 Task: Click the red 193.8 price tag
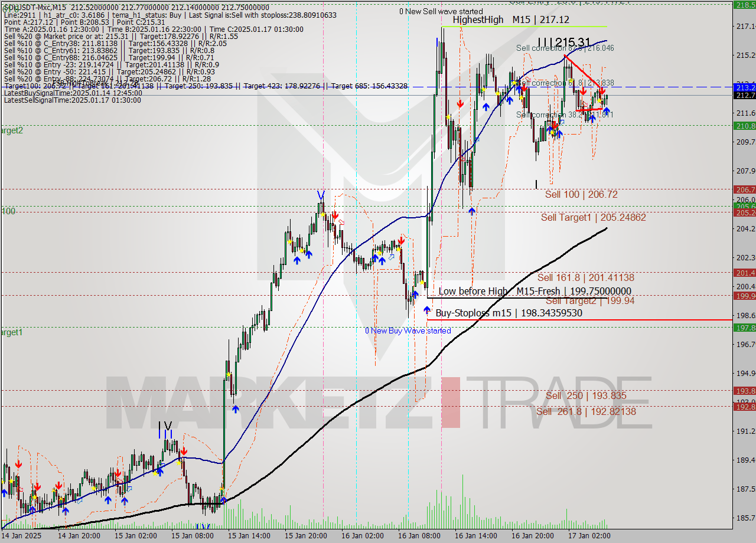(x=745, y=391)
